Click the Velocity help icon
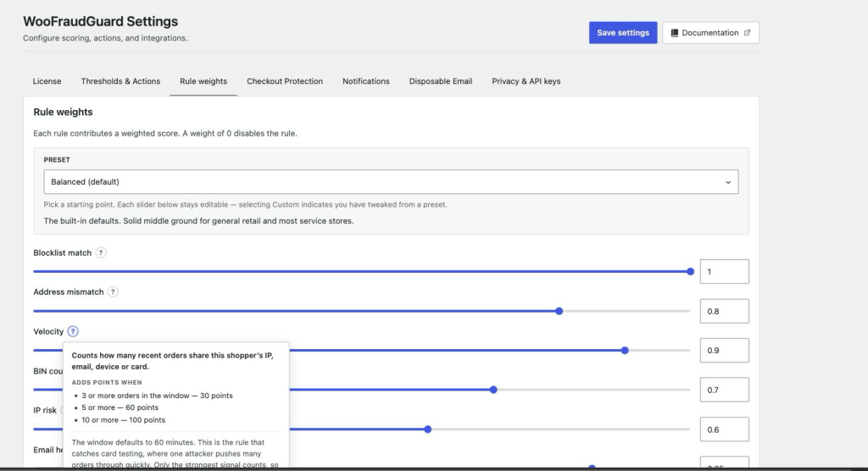Image resolution: width=868 pixels, height=471 pixels. (73, 331)
